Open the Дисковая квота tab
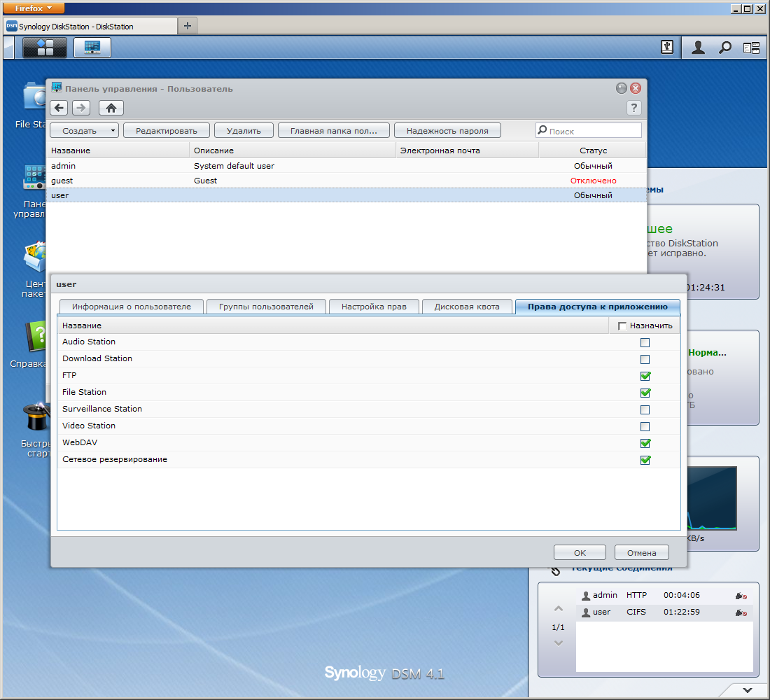 [466, 307]
